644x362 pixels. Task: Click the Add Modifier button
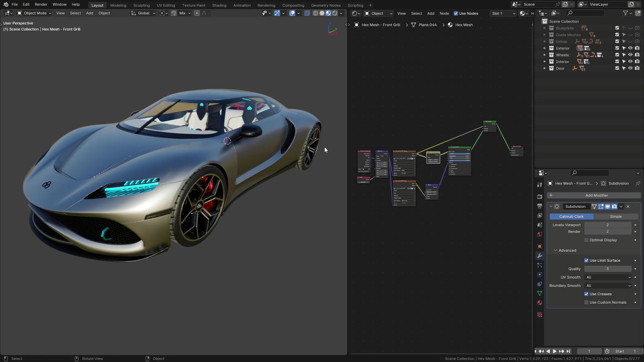tap(594, 195)
